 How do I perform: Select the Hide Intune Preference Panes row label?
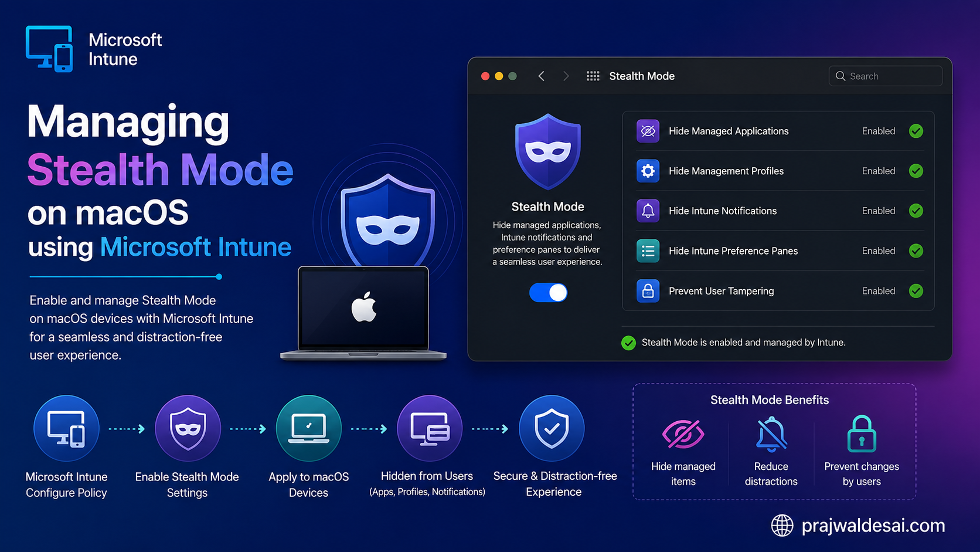tap(733, 251)
